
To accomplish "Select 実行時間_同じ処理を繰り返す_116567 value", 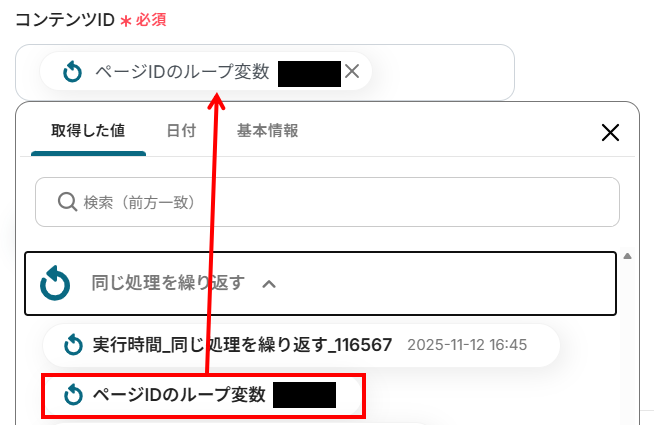I will pos(301,345).
